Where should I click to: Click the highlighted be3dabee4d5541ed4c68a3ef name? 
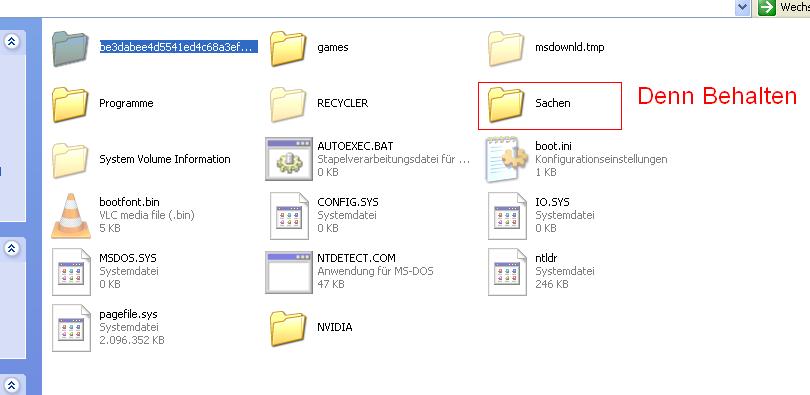[178, 47]
